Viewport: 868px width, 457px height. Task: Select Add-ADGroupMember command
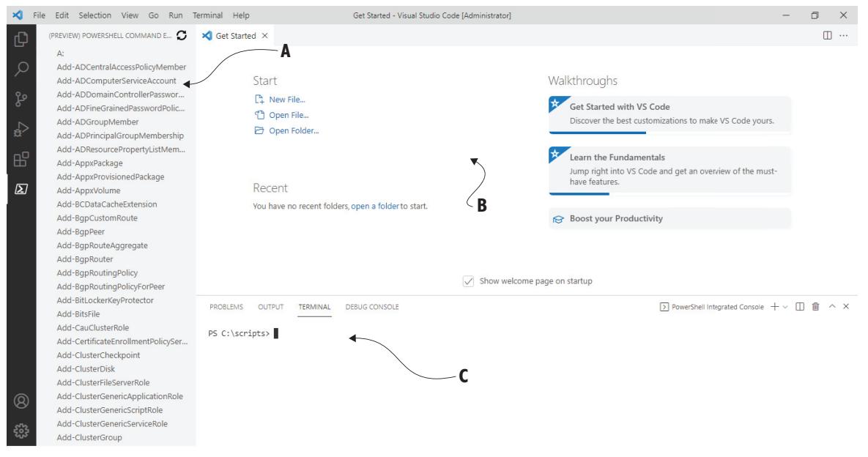click(x=97, y=122)
